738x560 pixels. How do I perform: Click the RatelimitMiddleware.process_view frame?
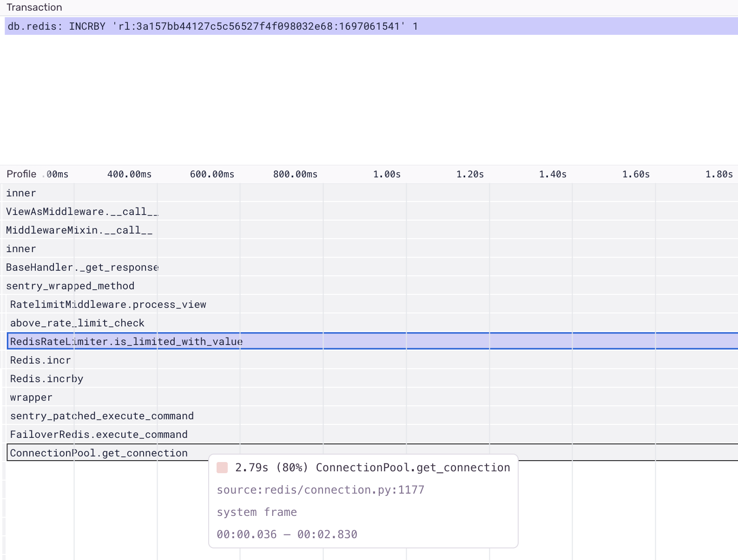[108, 305]
